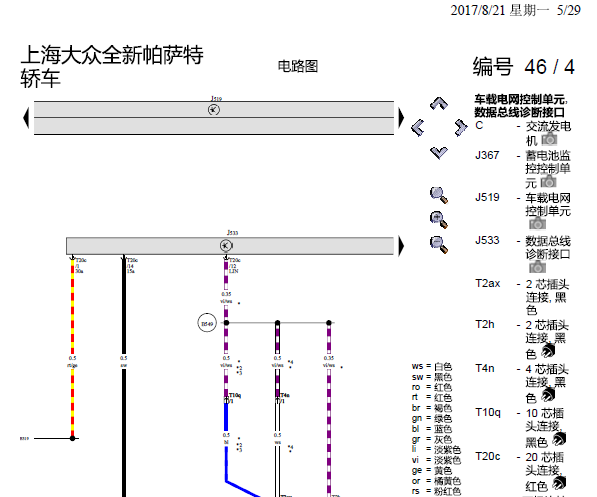Click the color legend entry rs = 粉红色
Viewport: 597px width, 497px height.
pyautogui.click(x=436, y=491)
